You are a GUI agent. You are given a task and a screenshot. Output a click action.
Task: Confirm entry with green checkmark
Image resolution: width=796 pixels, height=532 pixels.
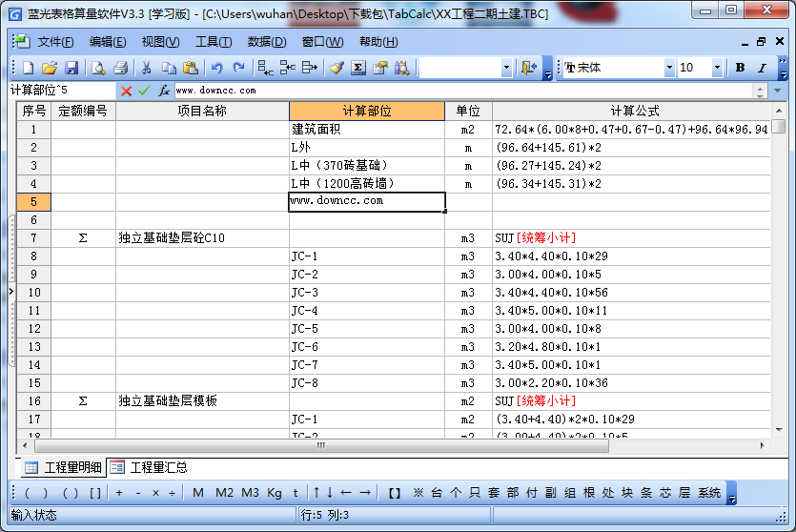144,91
